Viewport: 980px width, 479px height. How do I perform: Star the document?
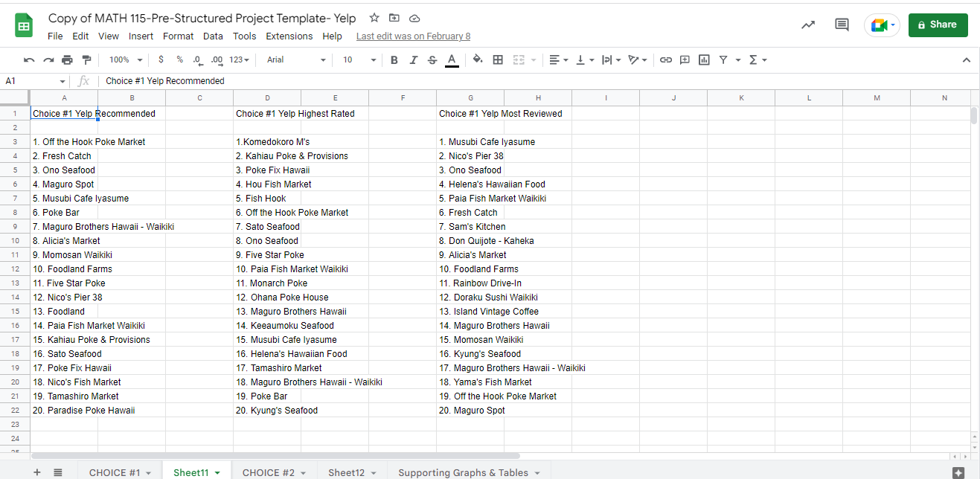pyautogui.click(x=374, y=18)
